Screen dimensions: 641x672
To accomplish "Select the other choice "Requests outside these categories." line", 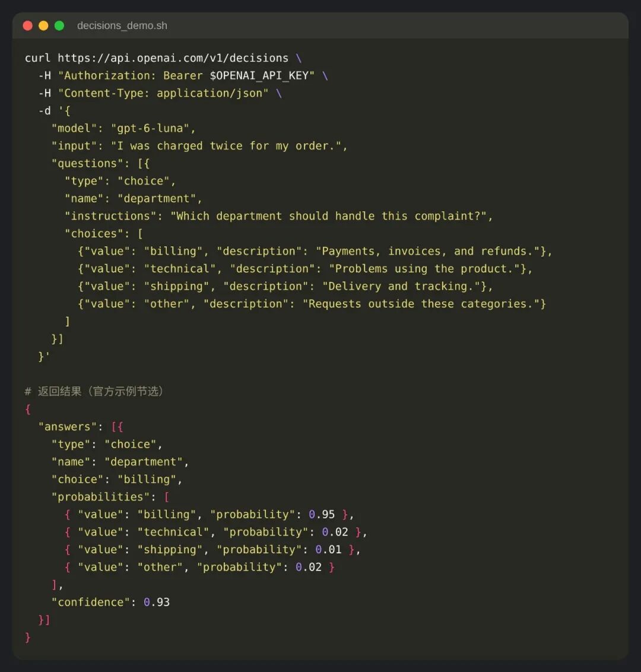I will tap(312, 304).
